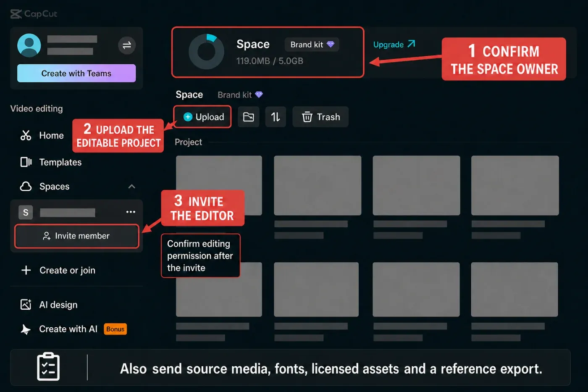Click Create or join
This screenshot has height=392, width=588.
67,270
